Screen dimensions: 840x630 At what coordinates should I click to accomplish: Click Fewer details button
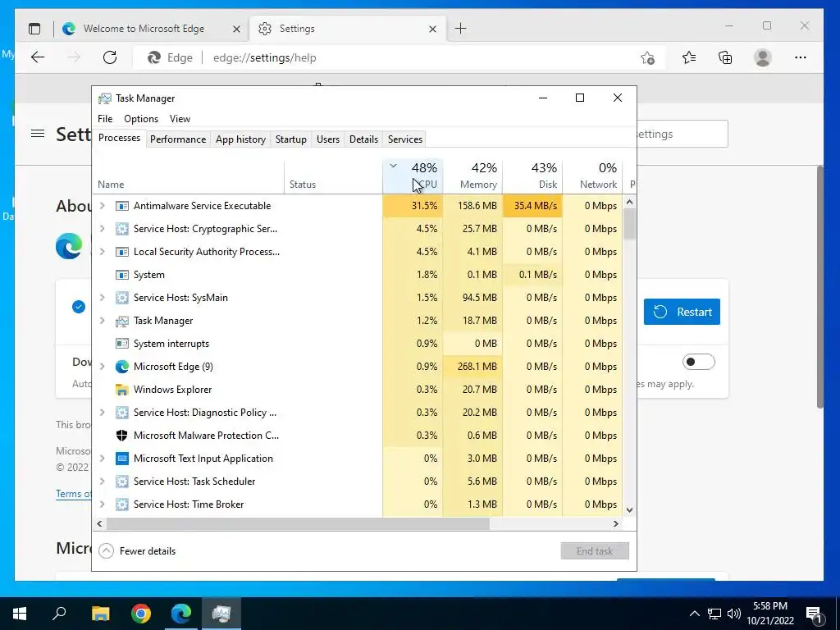[138, 551]
